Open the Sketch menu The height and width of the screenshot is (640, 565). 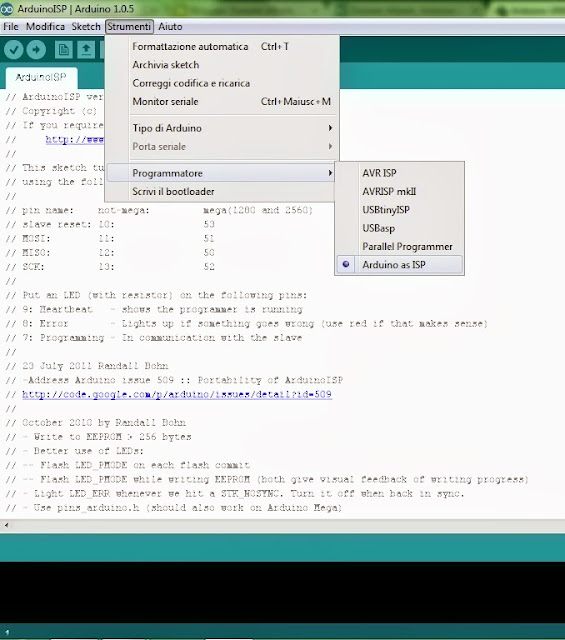(x=86, y=27)
